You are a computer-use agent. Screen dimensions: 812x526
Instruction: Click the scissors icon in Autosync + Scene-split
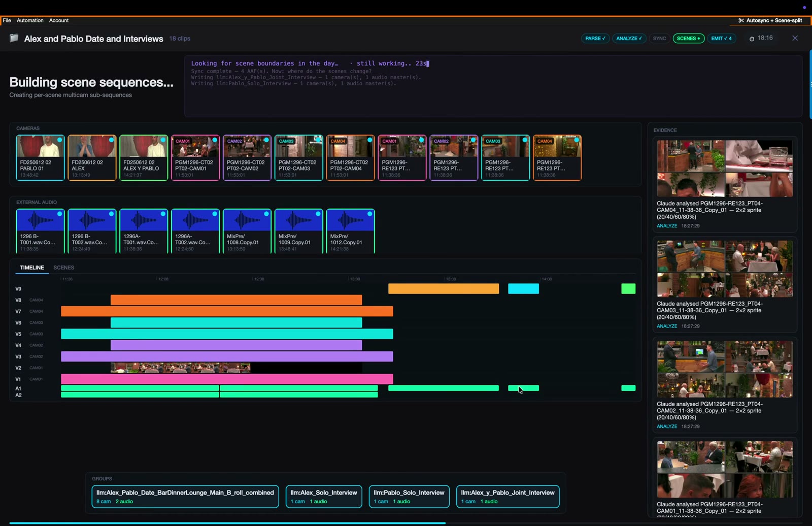pyautogui.click(x=741, y=20)
